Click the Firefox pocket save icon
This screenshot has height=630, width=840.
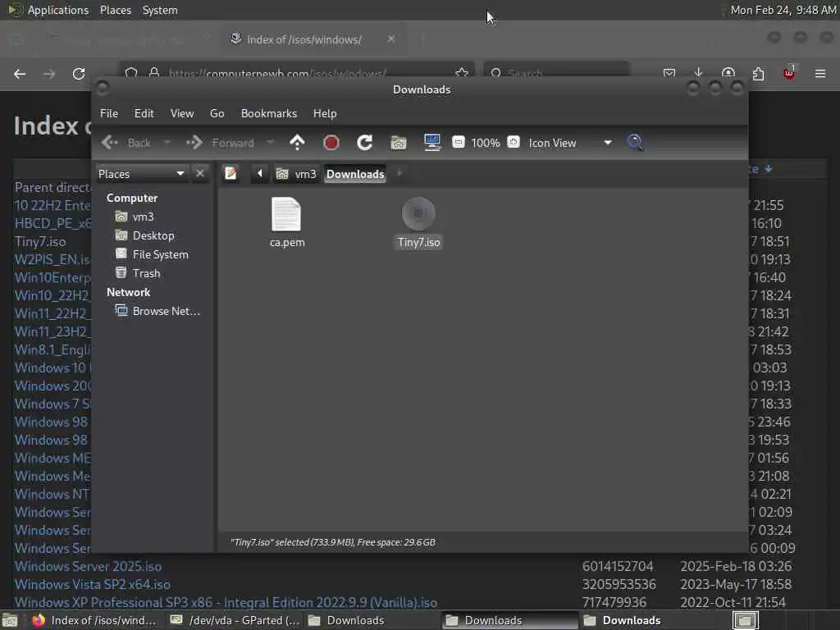pos(669,73)
